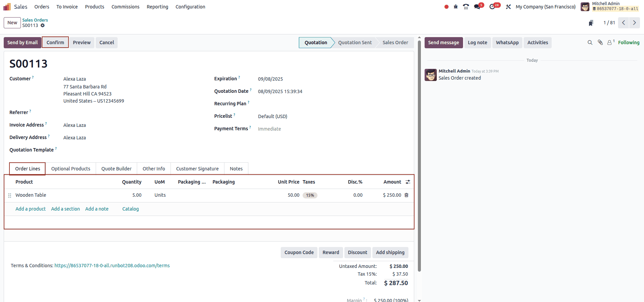
Task: Click Add a note link
Action: coord(97,209)
